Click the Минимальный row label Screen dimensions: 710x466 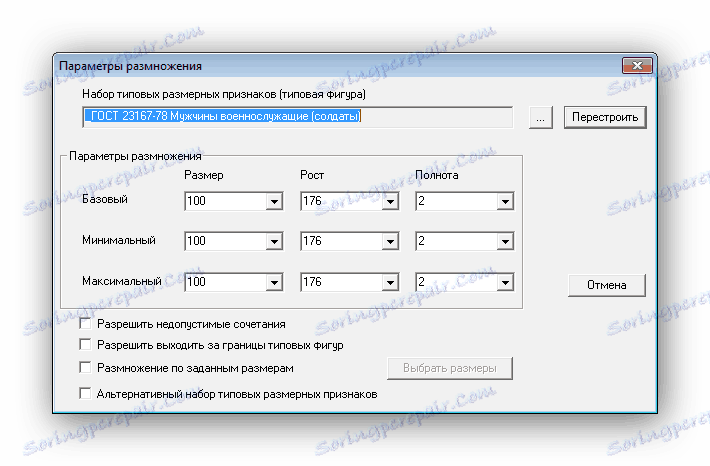(119, 240)
